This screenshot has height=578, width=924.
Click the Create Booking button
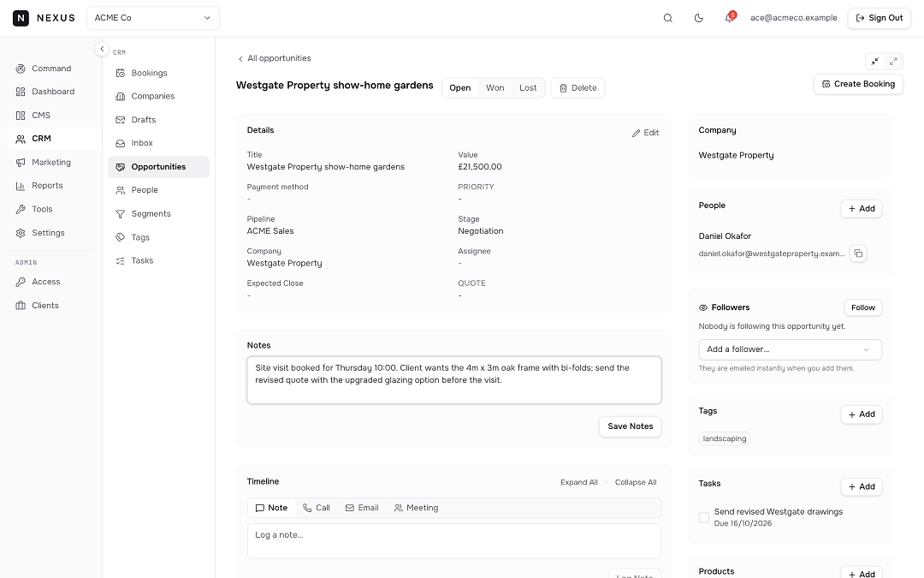click(858, 84)
